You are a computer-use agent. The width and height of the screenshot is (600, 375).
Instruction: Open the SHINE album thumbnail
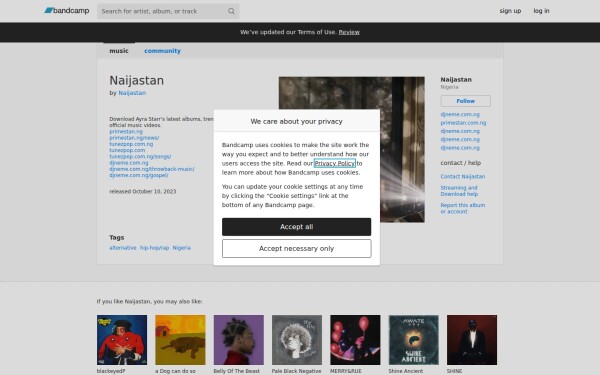(472, 340)
